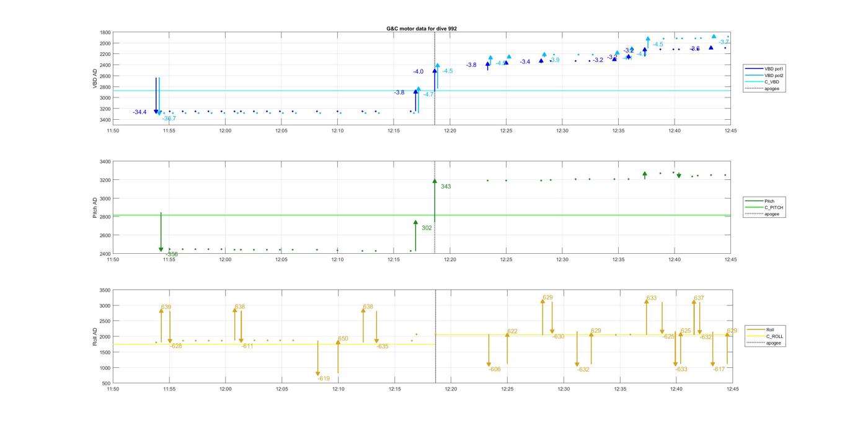The width and height of the screenshot is (868, 430).
Task: Click the "-625" roll data label
Action: [668, 337]
